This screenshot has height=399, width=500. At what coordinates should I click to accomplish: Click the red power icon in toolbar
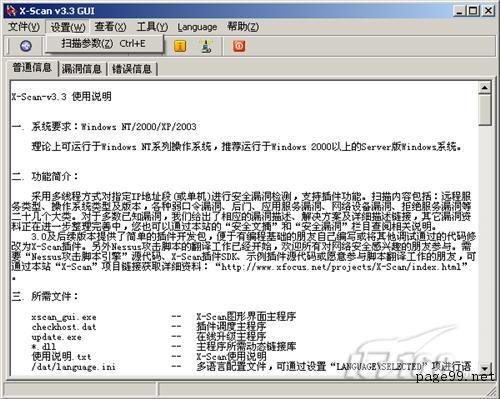[x=239, y=46]
